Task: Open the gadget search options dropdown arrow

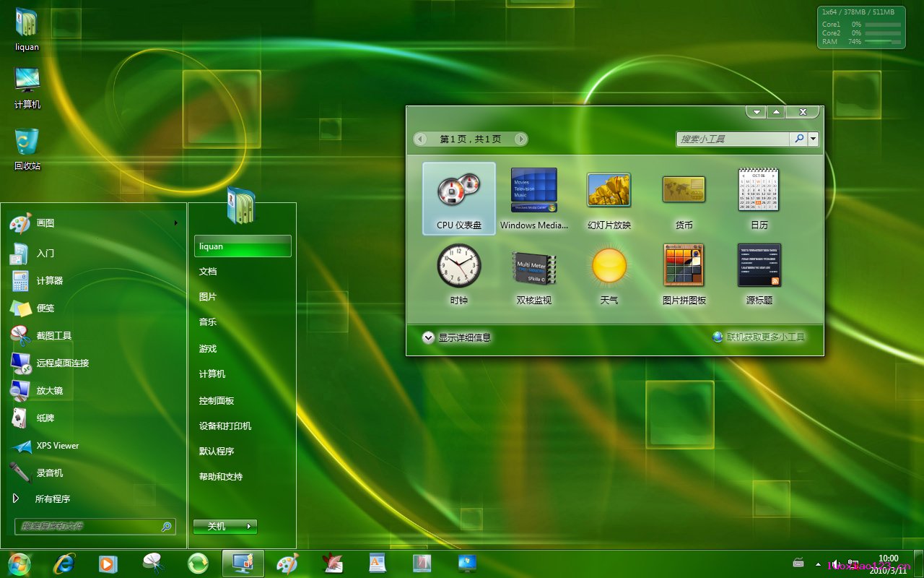Action: click(x=814, y=139)
